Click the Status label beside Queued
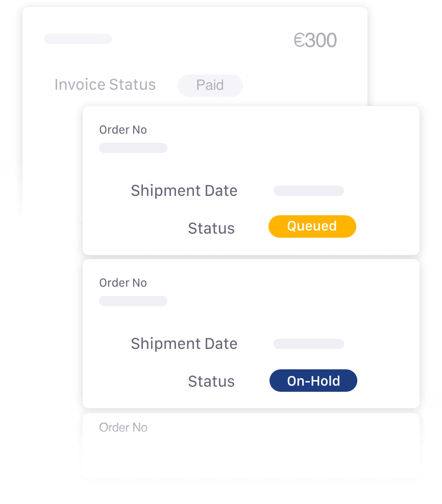Image resolution: width=442 pixels, height=504 pixels. [211, 228]
